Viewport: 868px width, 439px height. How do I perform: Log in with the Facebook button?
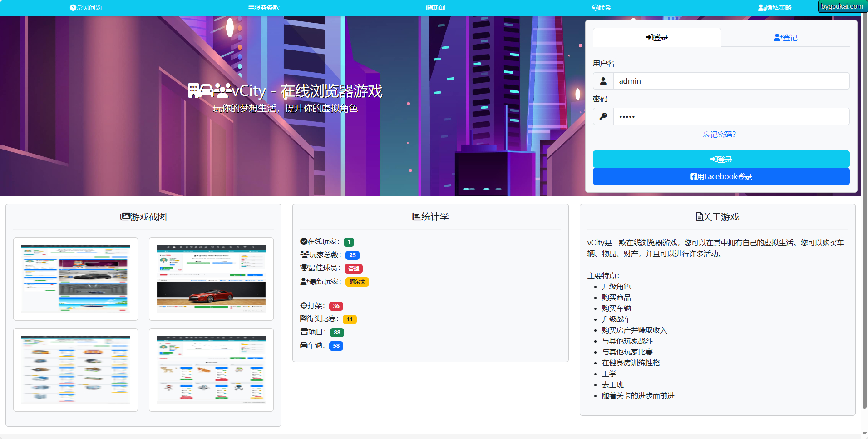pyautogui.click(x=721, y=176)
